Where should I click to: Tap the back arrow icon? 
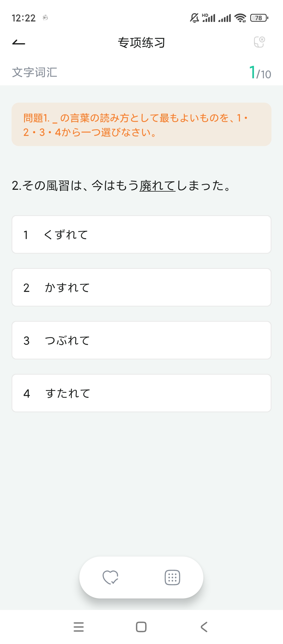pyautogui.click(x=19, y=42)
